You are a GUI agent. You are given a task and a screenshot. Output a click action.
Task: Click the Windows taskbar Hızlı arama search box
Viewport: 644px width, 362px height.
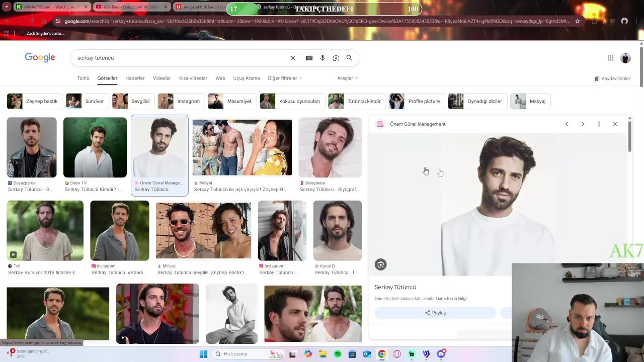pyautogui.click(x=248, y=354)
